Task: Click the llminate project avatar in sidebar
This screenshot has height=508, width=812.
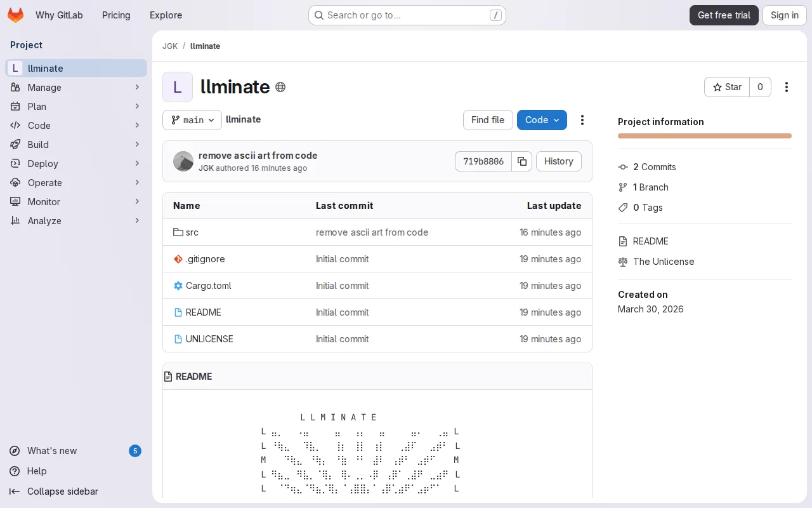Action: click(15, 68)
